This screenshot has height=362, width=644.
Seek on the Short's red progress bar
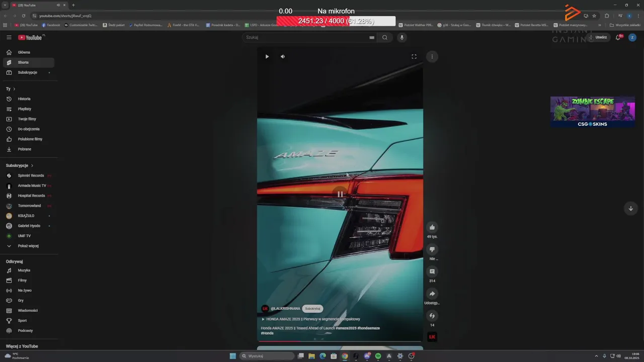click(340, 341)
